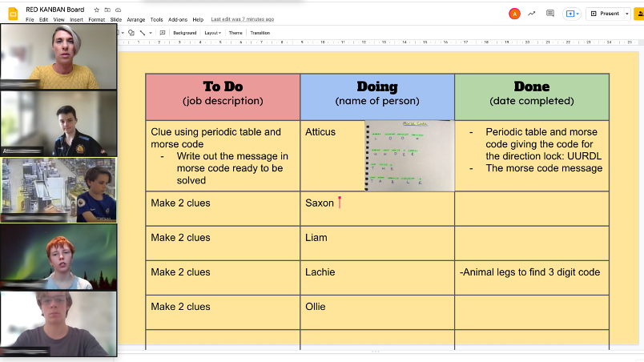Image resolution: width=644 pixels, height=362 pixels.
Task: Open the Edit menu
Action: tap(43, 20)
